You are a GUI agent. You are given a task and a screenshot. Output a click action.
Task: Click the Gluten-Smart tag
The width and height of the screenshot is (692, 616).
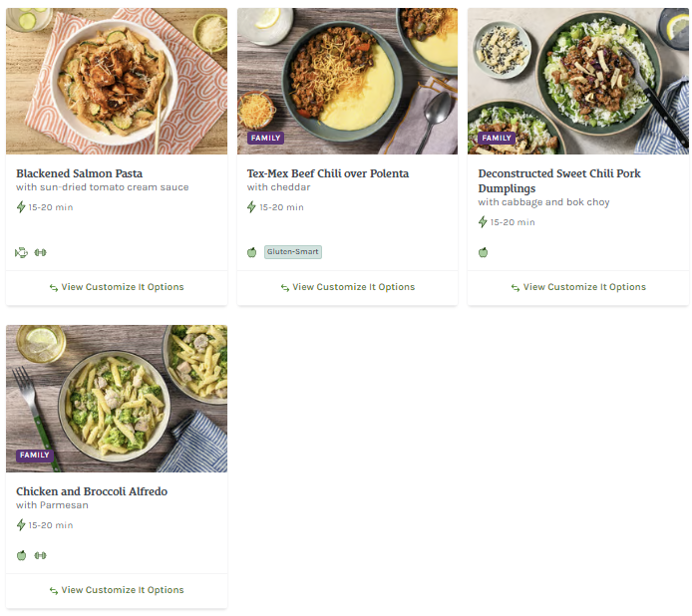click(293, 252)
